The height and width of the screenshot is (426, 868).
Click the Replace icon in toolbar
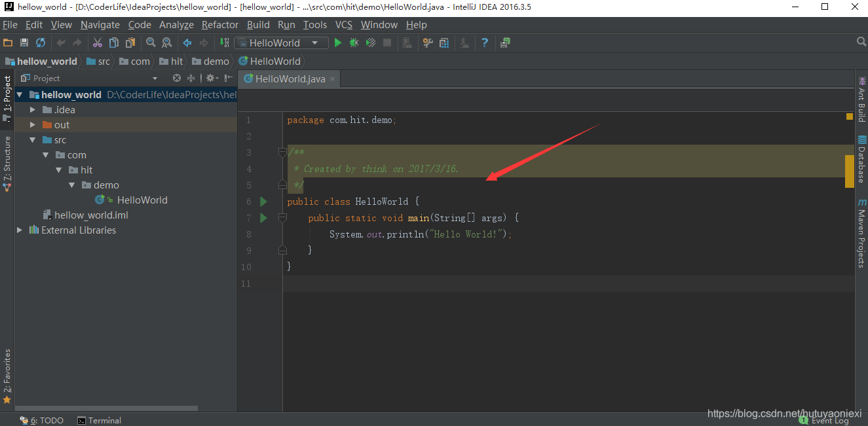click(167, 43)
